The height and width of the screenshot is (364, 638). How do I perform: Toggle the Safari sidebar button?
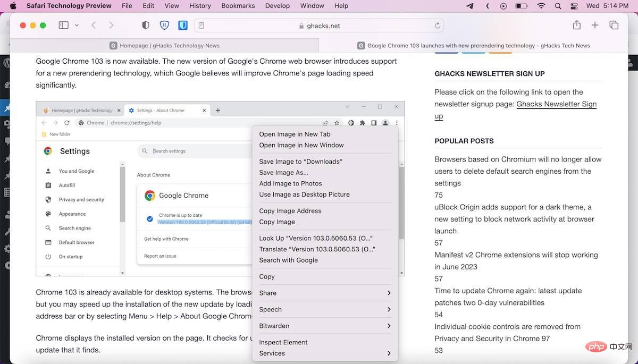click(x=63, y=26)
